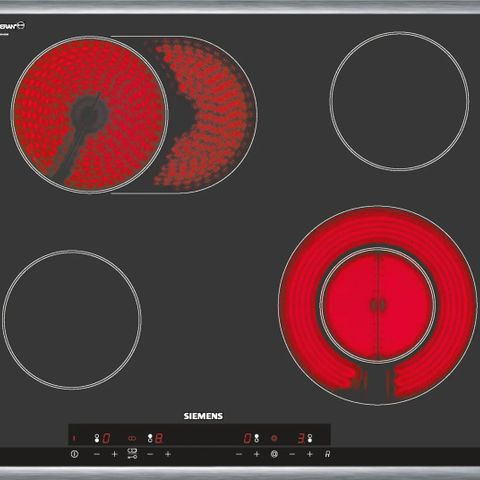Screen dimensions: 480x480
Task: Tap the extended zone and key lock symbol
Action: (x=132, y=454)
